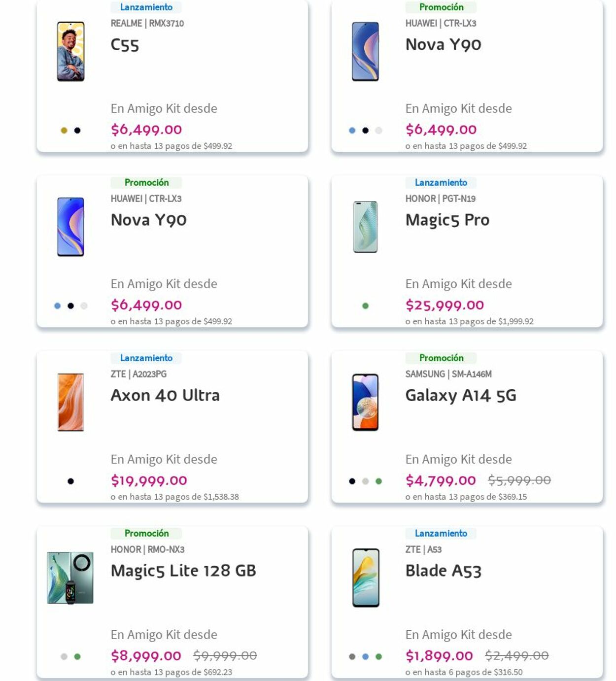The image size is (616, 681).
Task: Click the Lanzamiento badge on Magic5 Pro
Action: click(x=441, y=183)
